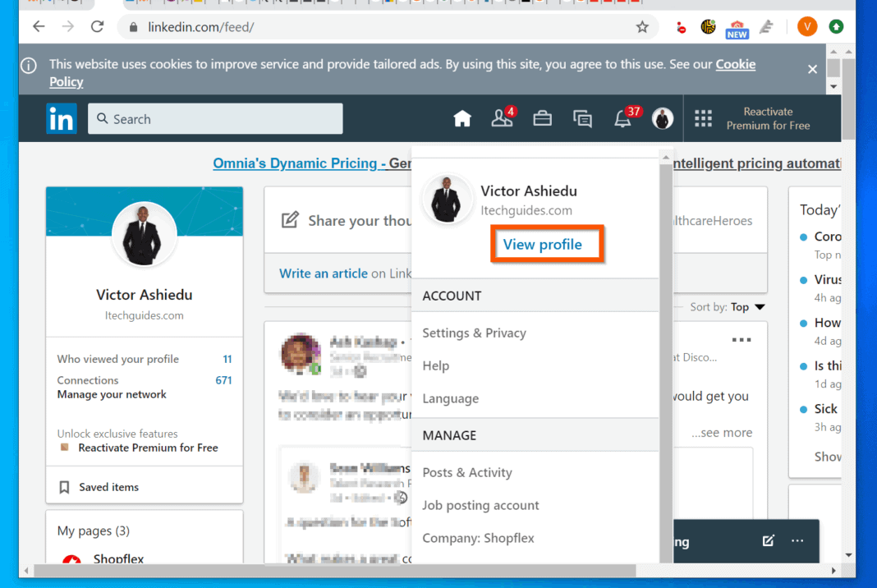Open the orange V Chrome profile
877x588 pixels.
807,26
